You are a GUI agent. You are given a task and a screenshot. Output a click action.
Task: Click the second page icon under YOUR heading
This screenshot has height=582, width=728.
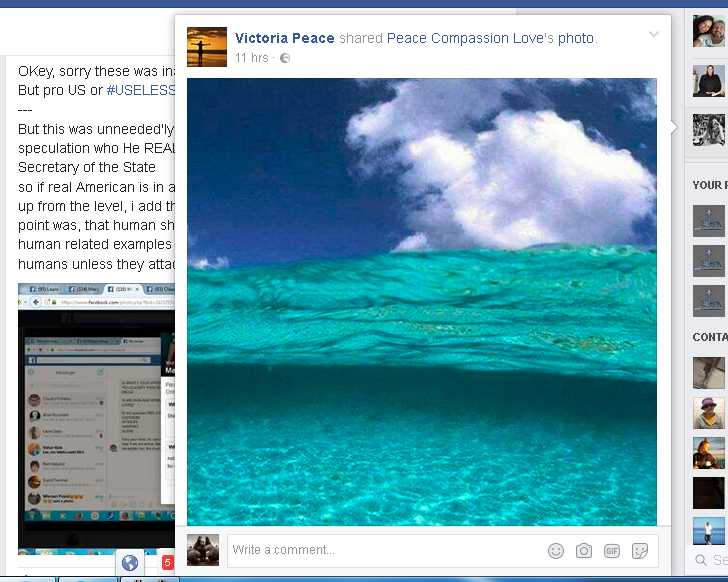[x=708, y=261]
